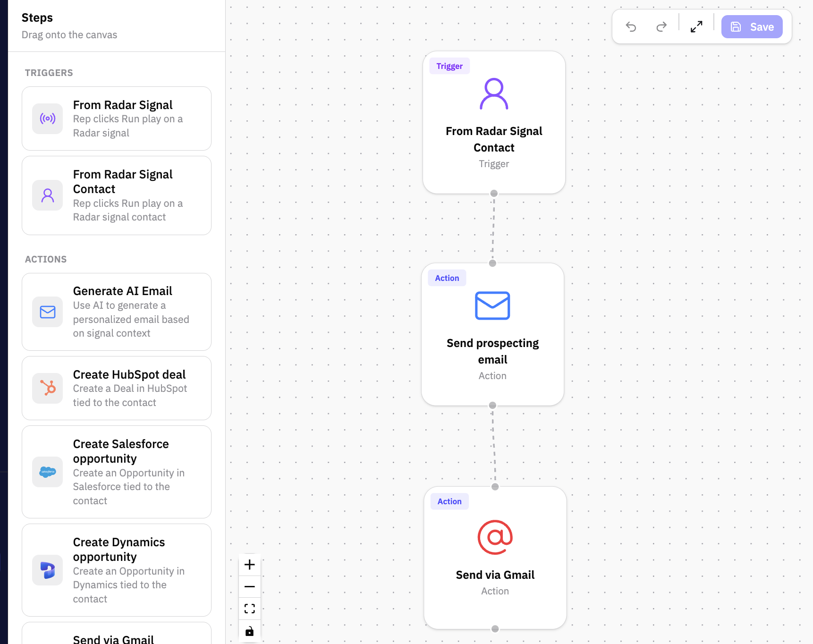Click the Generate AI Email envelope icon
Screen dimensions: 813x644
(x=48, y=312)
